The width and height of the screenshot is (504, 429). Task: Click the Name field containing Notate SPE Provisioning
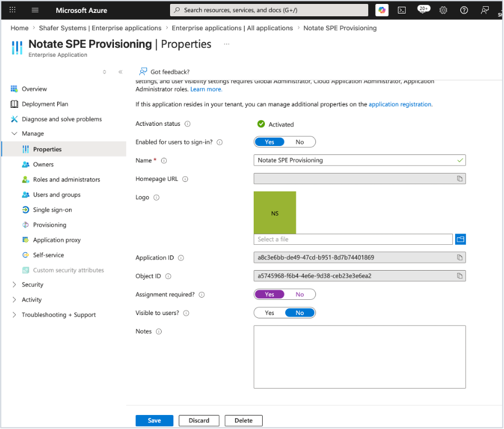(x=360, y=161)
